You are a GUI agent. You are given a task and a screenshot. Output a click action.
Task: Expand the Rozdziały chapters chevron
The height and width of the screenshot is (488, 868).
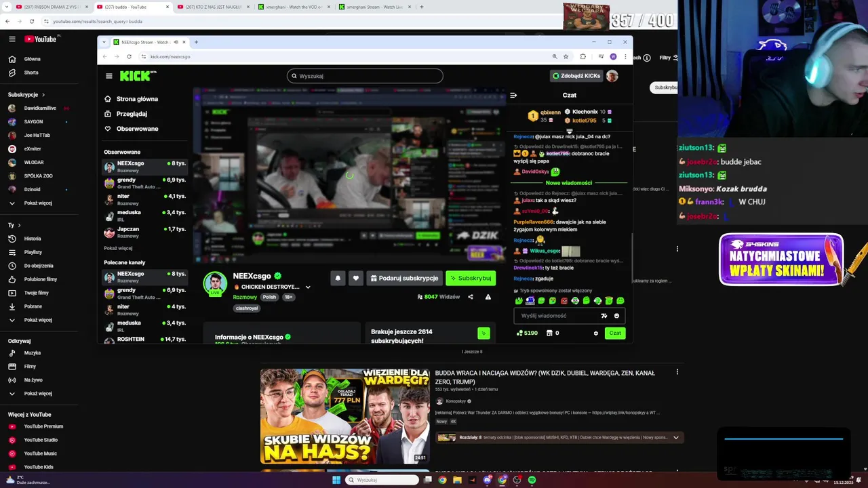tap(675, 438)
